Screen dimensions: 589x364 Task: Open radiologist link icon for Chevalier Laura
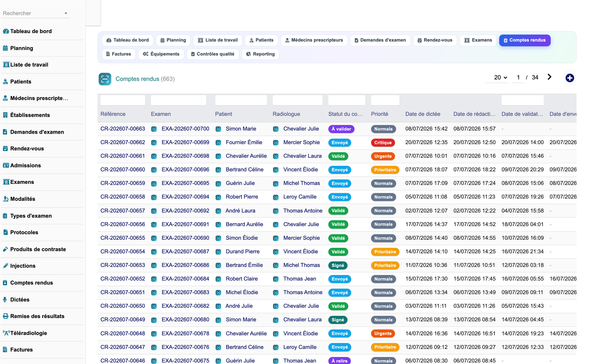pos(275,156)
